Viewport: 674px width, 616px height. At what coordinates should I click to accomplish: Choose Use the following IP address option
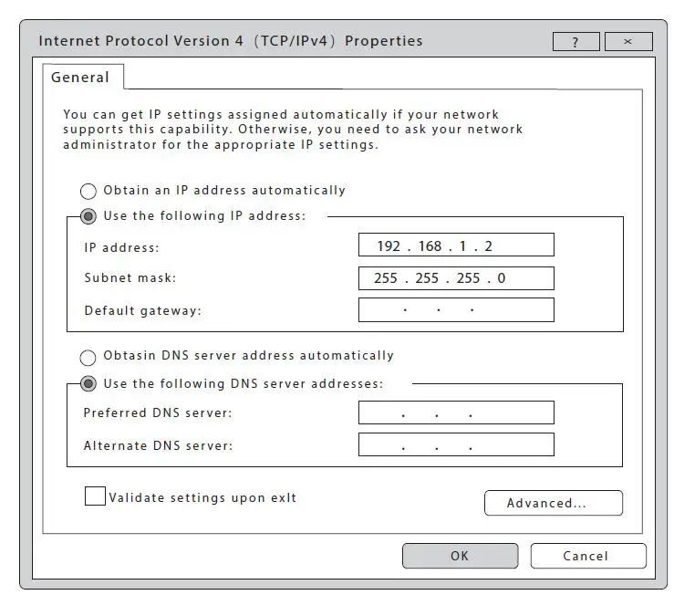88,216
